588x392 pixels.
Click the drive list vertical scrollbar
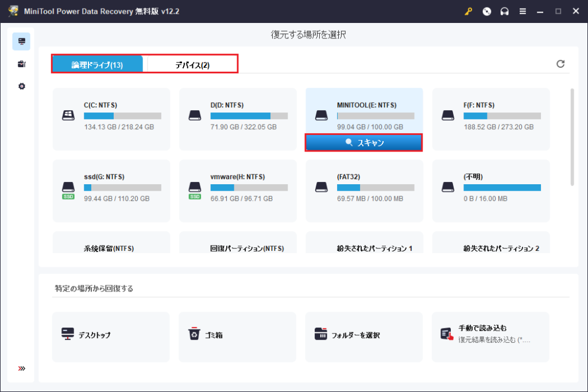point(572,138)
